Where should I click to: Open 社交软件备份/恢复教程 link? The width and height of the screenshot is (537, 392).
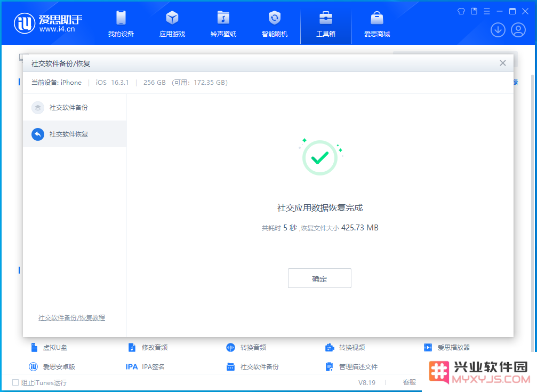point(71,318)
